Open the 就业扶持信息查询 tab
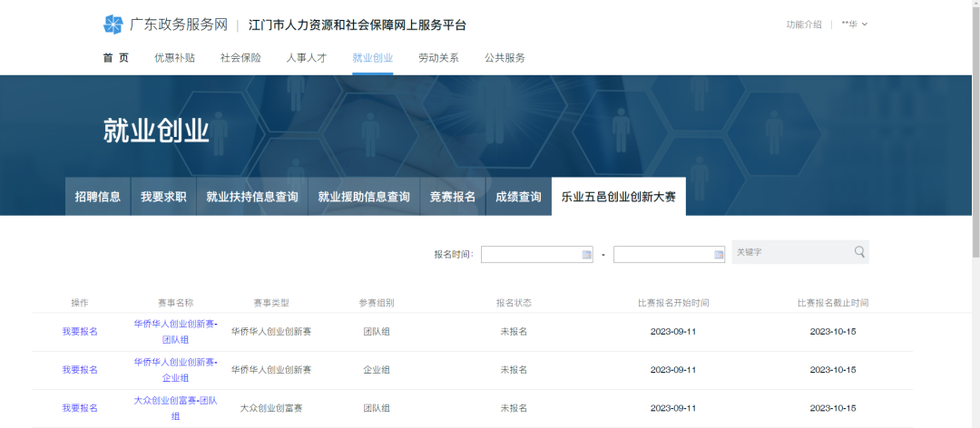Image resolution: width=980 pixels, height=428 pixels. (251, 197)
